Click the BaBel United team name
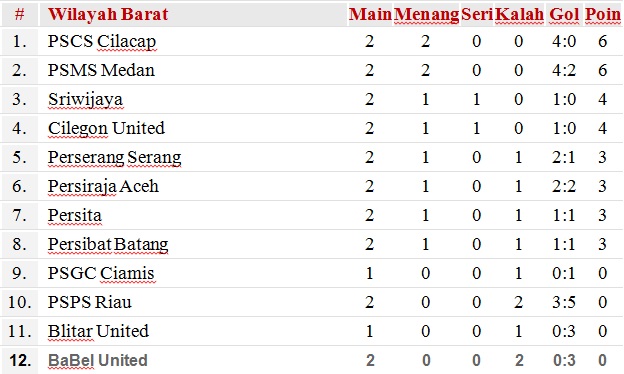Viewport: 624px width, 374px height. tap(98, 360)
